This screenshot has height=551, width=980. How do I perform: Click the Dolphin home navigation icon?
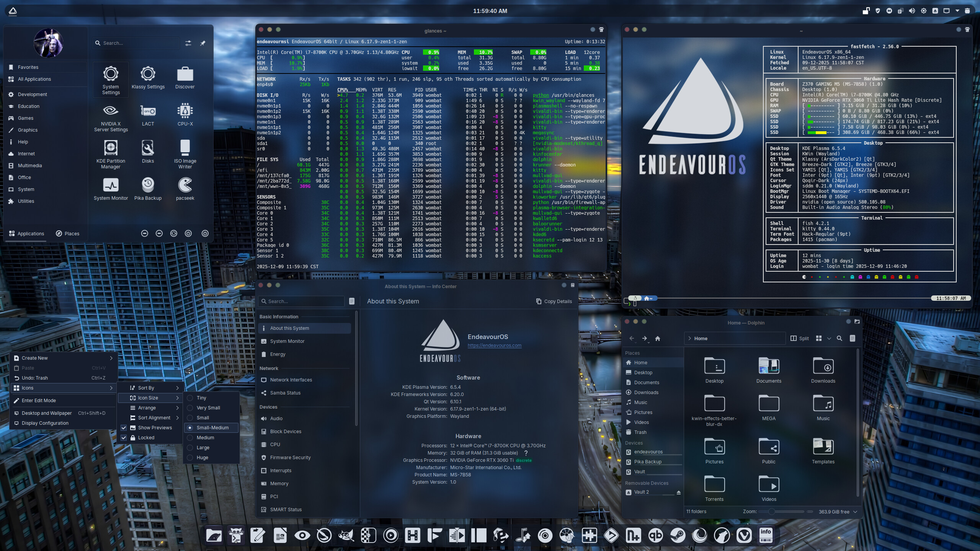tap(658, 338)
